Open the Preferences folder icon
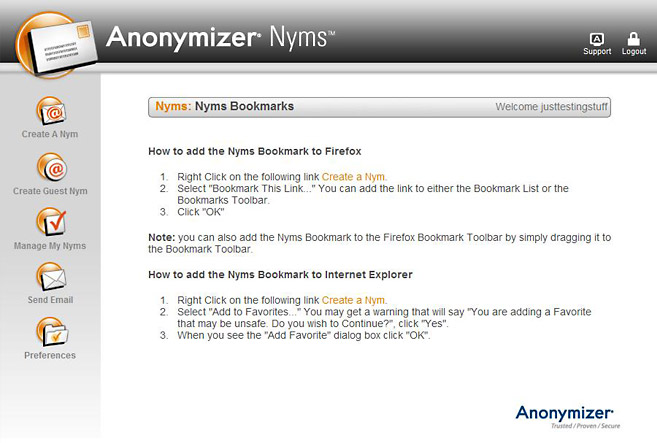Image resolution: width=657 pixels, height=443 pixels. tap(50, 331)
